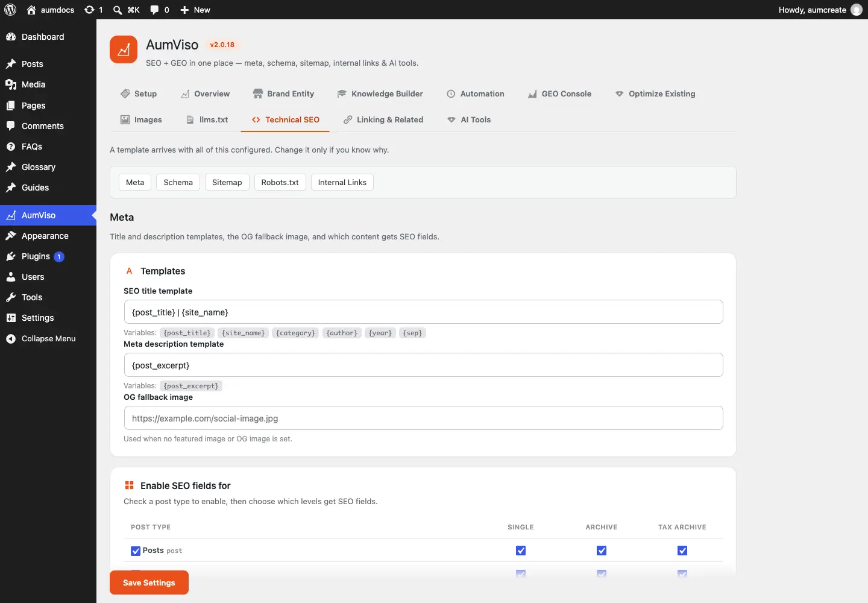Click the updates refresh icon

click(89, 10)
